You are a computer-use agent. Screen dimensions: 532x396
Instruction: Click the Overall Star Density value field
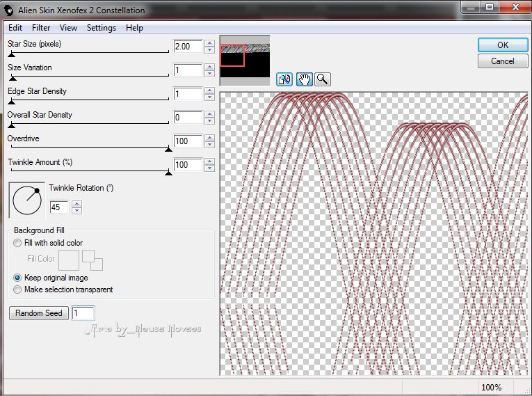188,118
